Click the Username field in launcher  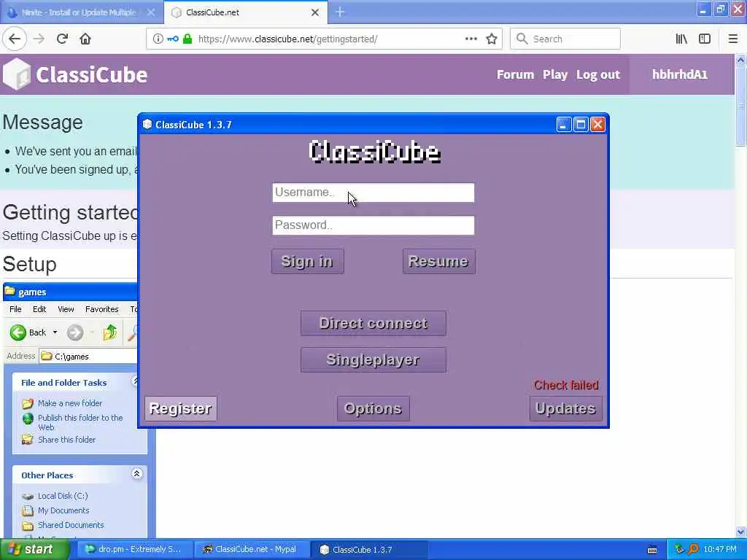(x=373, y=192)
